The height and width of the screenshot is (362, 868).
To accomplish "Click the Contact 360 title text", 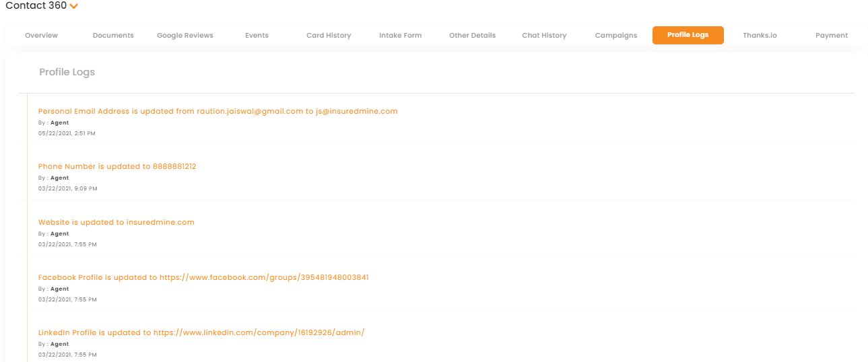I will 36,6.
